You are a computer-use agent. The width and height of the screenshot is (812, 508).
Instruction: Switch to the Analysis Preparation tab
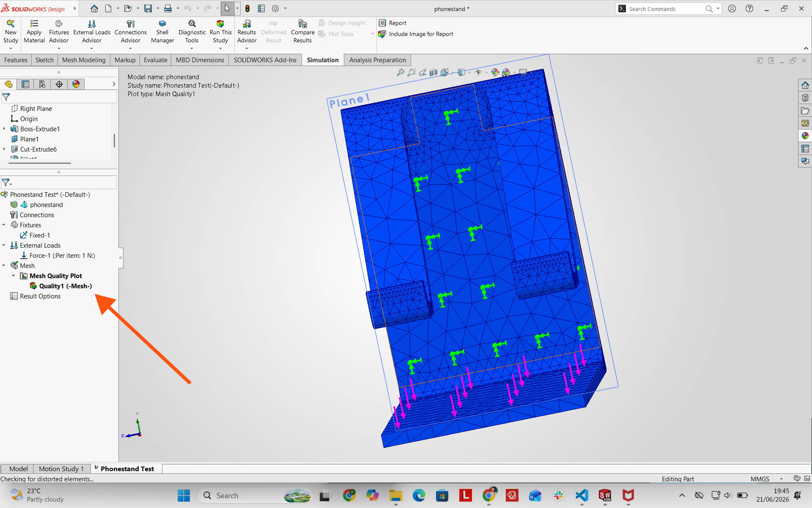tap(377, 60)
